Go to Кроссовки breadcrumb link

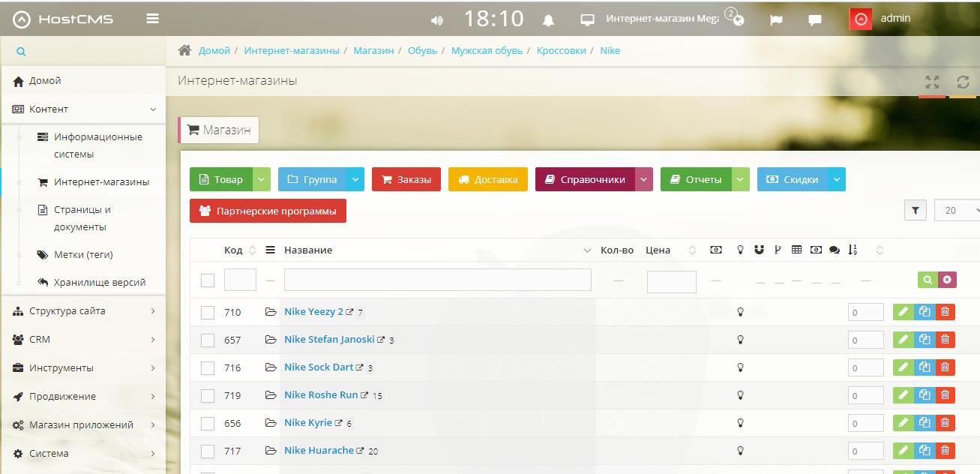[x=562, y=50]
